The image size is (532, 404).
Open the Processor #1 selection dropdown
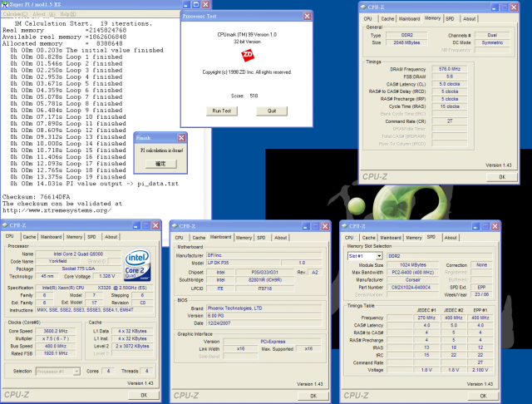pyautogui.click(x=76, y=372)
